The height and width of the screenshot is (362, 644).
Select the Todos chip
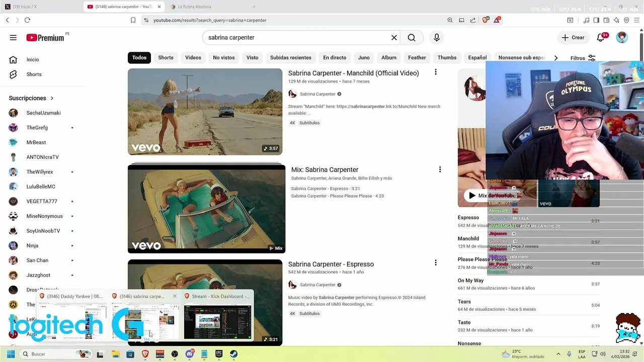[139, 58]
